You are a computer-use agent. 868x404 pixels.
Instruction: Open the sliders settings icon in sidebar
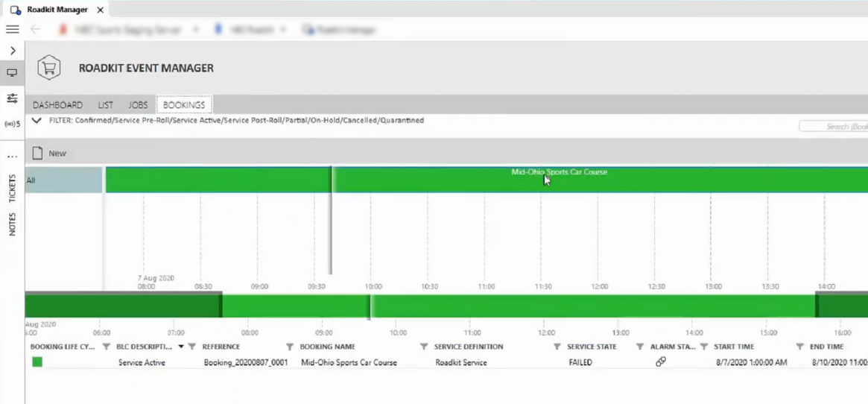pos(12,98)
